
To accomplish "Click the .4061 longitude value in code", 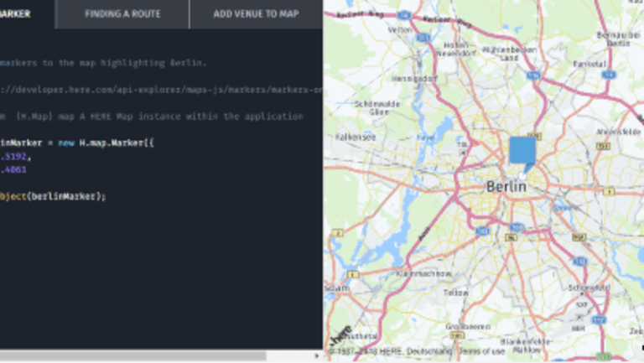I will pyautogui.click(x=13, y=169).
